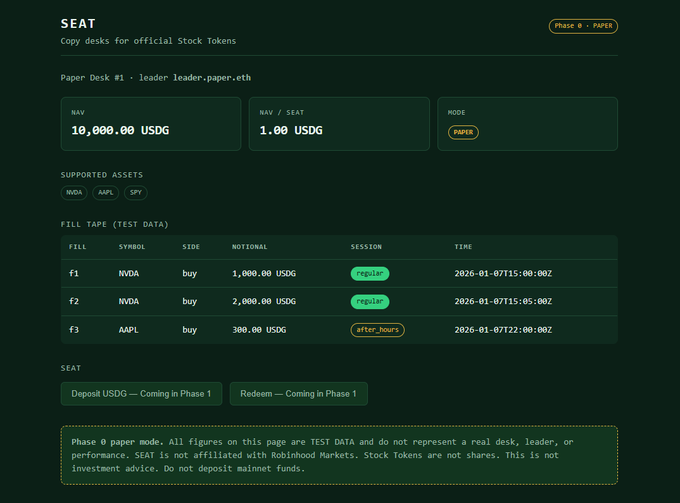
Task: Click the SESSION column header
Action: pyautogui.click(x=366, y=247)
